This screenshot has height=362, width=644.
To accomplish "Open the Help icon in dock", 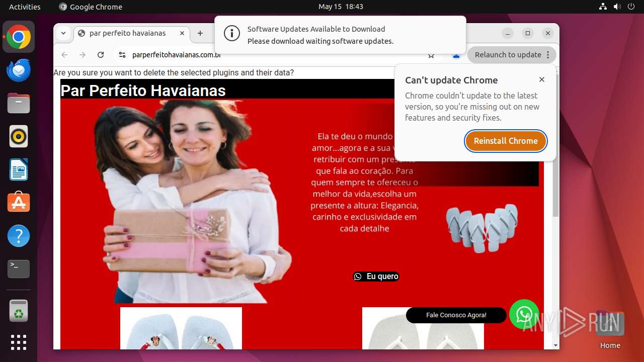I will point(19,236).
